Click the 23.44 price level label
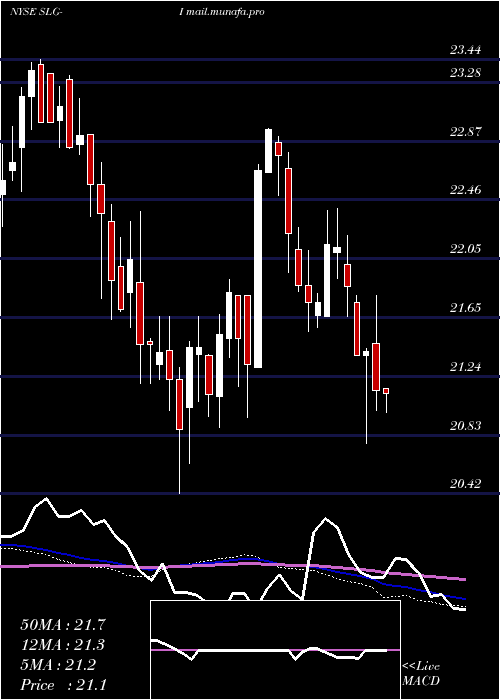 click(x=465, y=50)
